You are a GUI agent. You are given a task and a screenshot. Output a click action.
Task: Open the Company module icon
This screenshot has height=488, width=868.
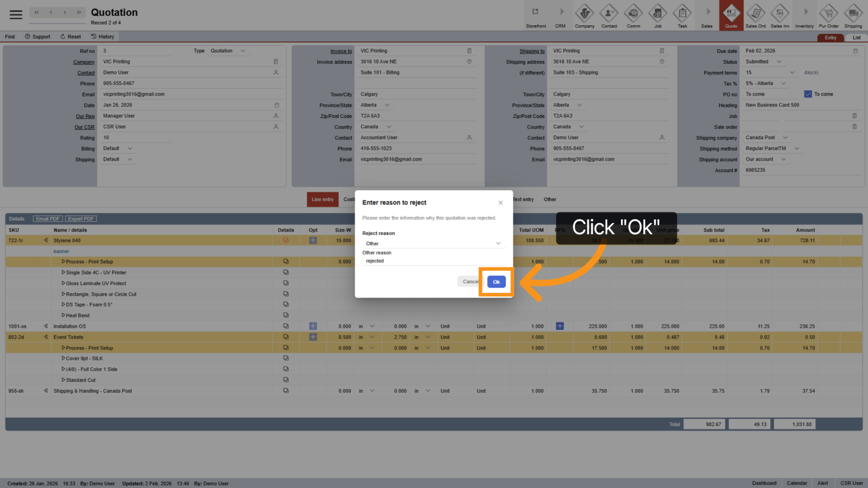tap(584, 15)
